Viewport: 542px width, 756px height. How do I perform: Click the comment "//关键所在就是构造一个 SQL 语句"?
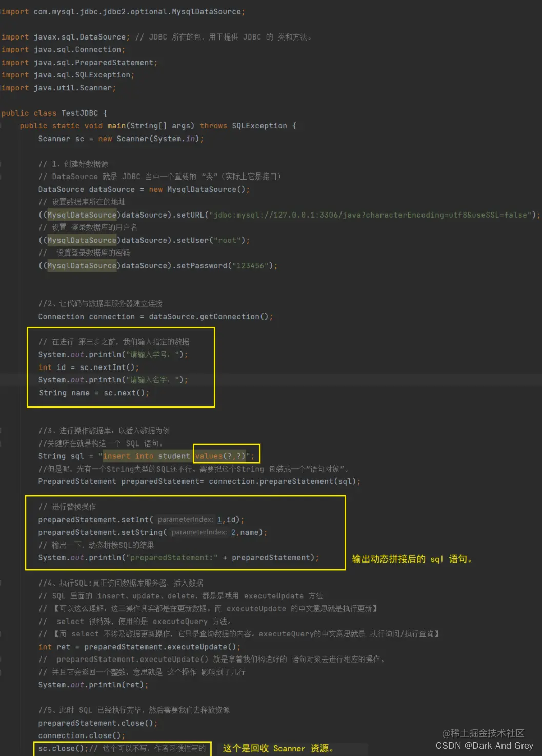101,443
